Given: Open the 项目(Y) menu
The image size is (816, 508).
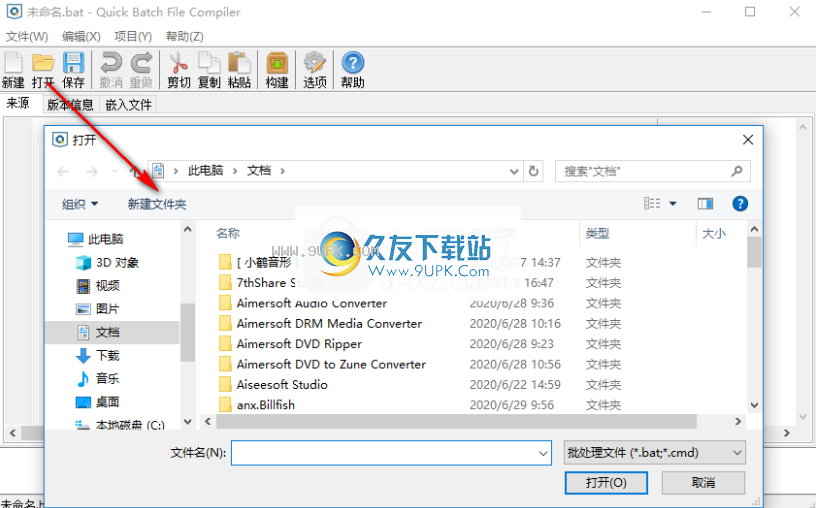Looking at the screenshot, I should pos(133,36).
